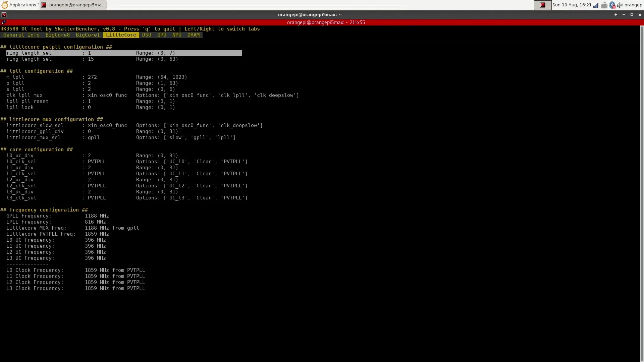Select the NPU tab
Image resolution: width=644 pixels, height=362 pixels.
pos(177,35)
